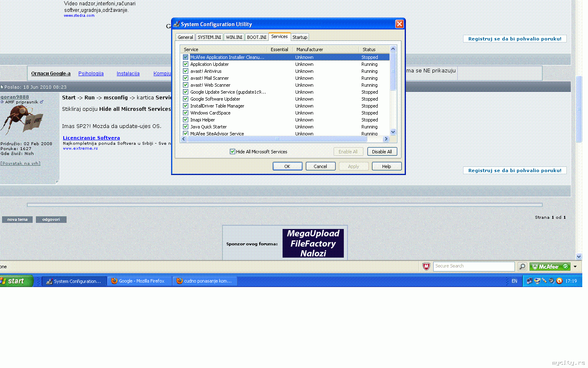Click the orange avast! icon in system tray
Viewport: 588px width, 368px height.
pos(559,281)
